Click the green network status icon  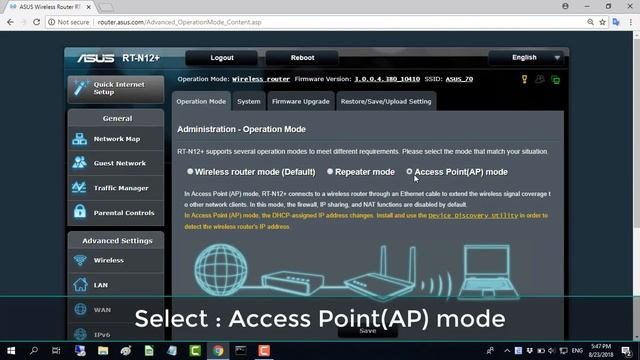pyautogui.click(x=556, y=80)
